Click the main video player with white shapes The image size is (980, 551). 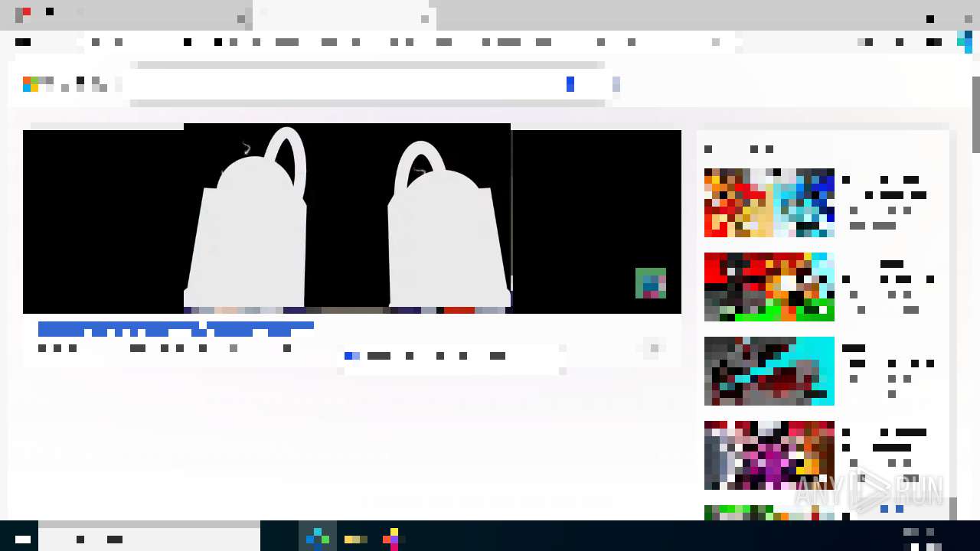click(x=352, y=222)
